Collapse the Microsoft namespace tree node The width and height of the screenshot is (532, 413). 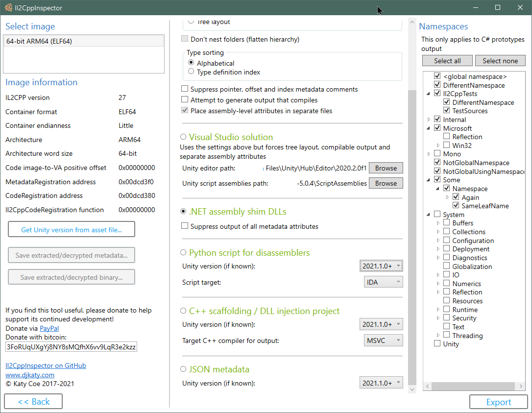pos(429,128)
